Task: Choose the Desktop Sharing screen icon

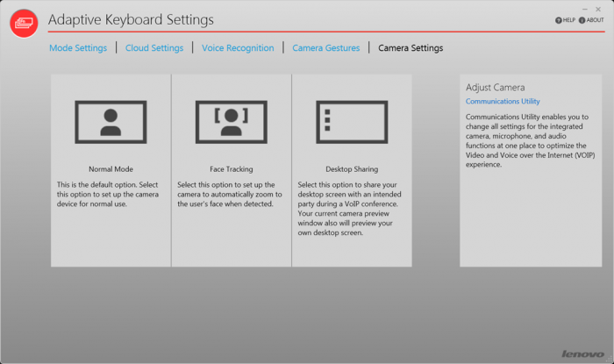Action: (351, 121)
